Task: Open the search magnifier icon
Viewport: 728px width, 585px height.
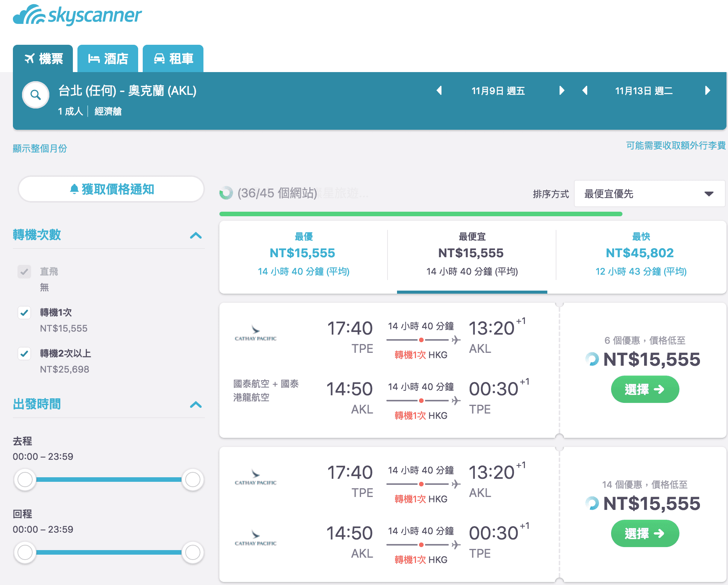Action: [x=36, y=95]
